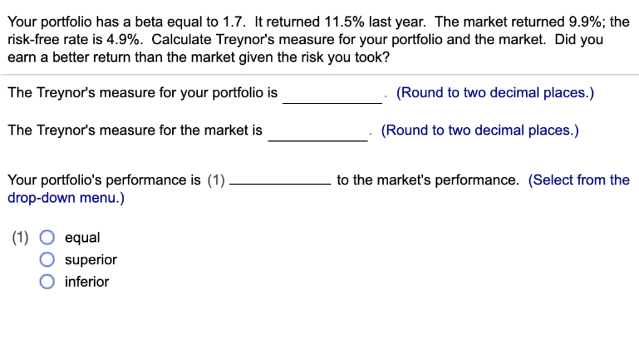The height and width of the screenshot is (364, 639).
Task: Click the 'Round to two decimal places' hint text
Action: click(496, 92)
